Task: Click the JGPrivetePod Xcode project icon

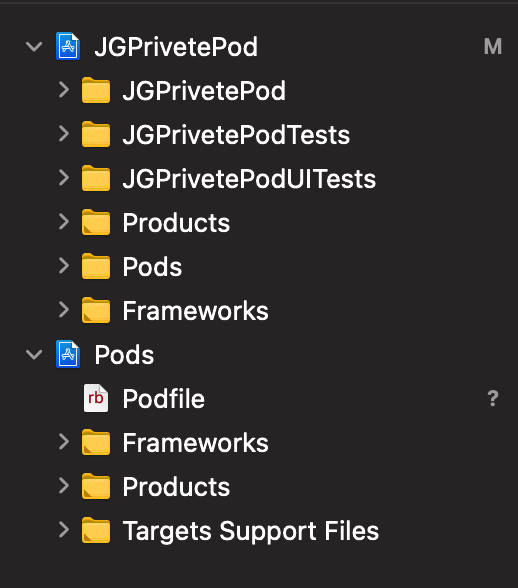Action: click(x=68, y=46)
